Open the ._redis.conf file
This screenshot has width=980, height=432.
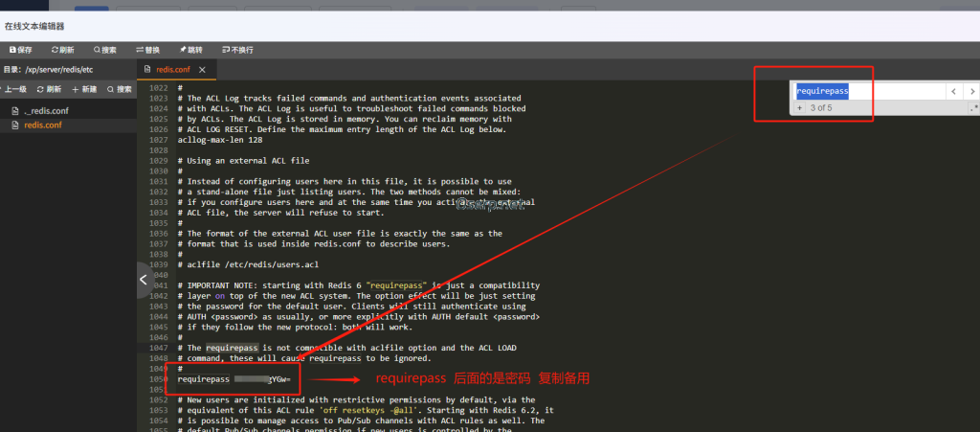coord(46,111)
